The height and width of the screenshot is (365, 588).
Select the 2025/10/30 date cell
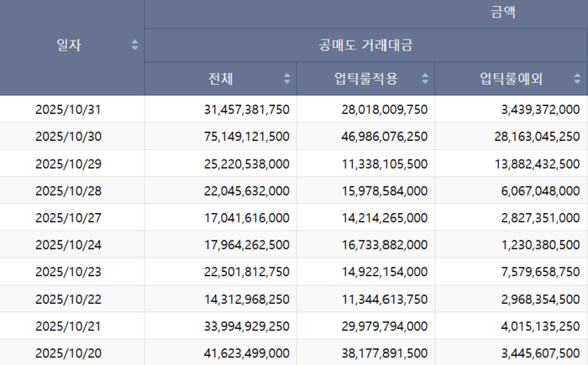click(x=68, y=136)
